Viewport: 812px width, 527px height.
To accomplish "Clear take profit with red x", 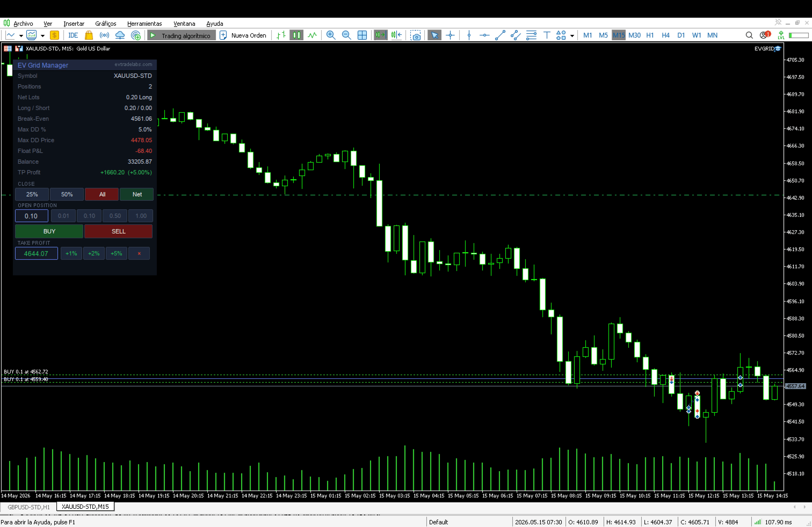I will pyautogui.click(x=139, y=254).
